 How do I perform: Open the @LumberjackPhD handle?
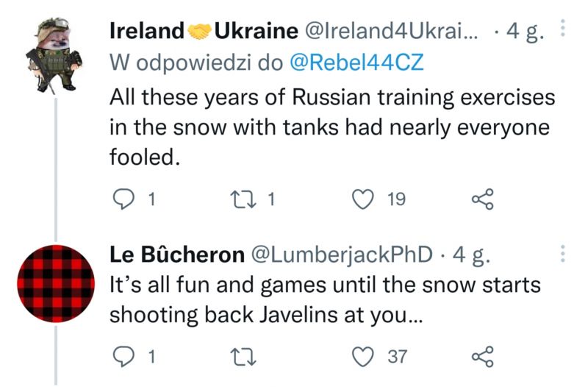(341, 255)
